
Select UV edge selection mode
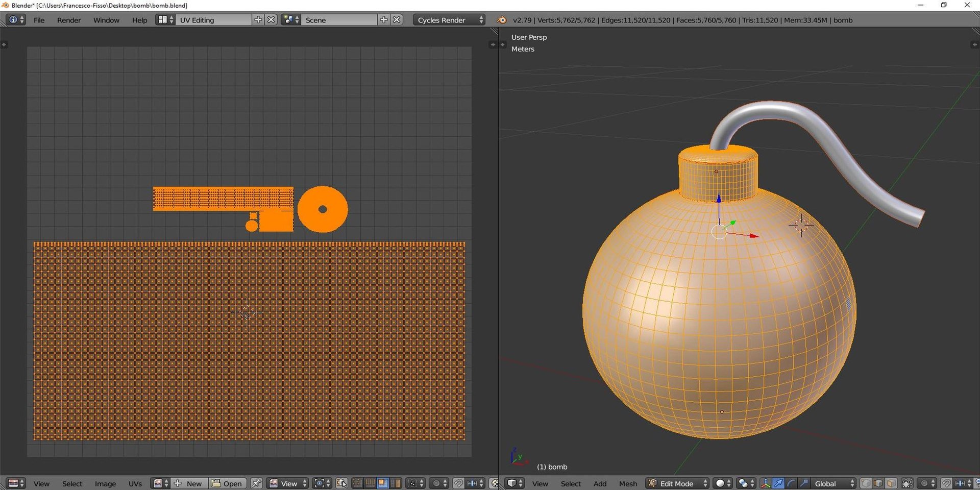370,483
